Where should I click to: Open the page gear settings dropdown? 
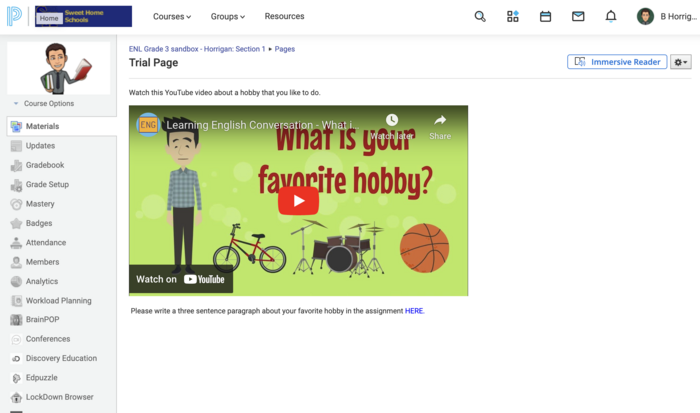tap(681, 62)
